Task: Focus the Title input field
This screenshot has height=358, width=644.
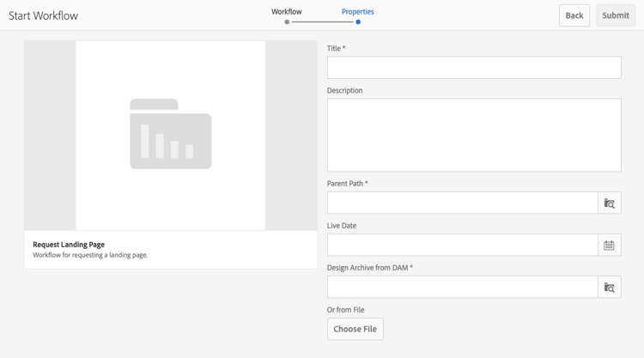Action: 474,68
